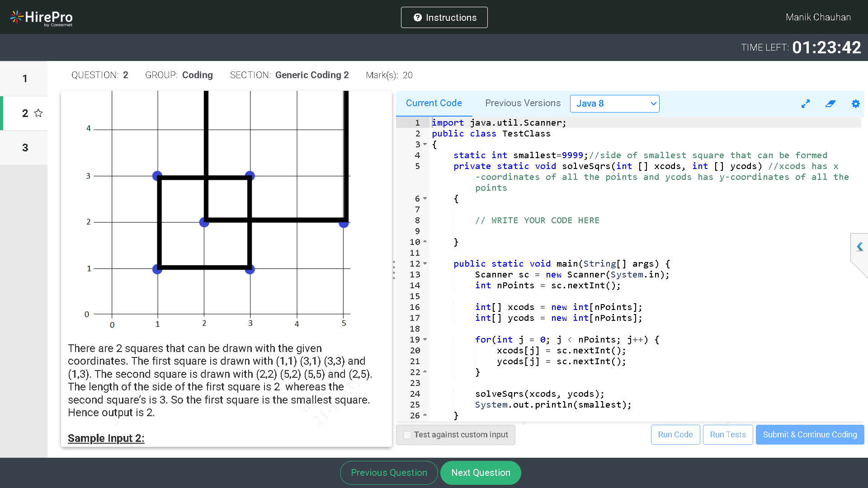Open editor settings gear icon
This screenshot has width=868, height=488.
tap(855, 104)
